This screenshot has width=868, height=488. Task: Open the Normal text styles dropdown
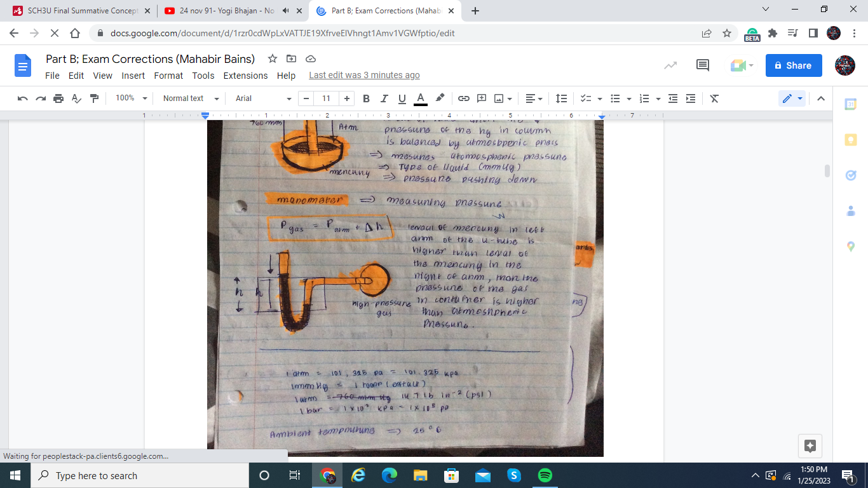tap(191, 98)
